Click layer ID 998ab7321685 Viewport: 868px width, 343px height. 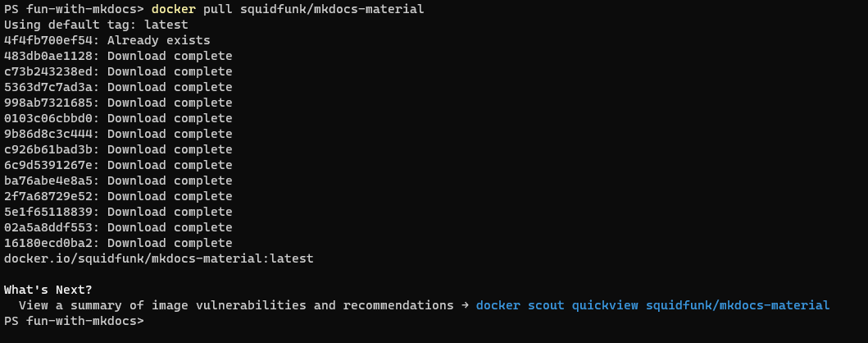coord(51,103)
